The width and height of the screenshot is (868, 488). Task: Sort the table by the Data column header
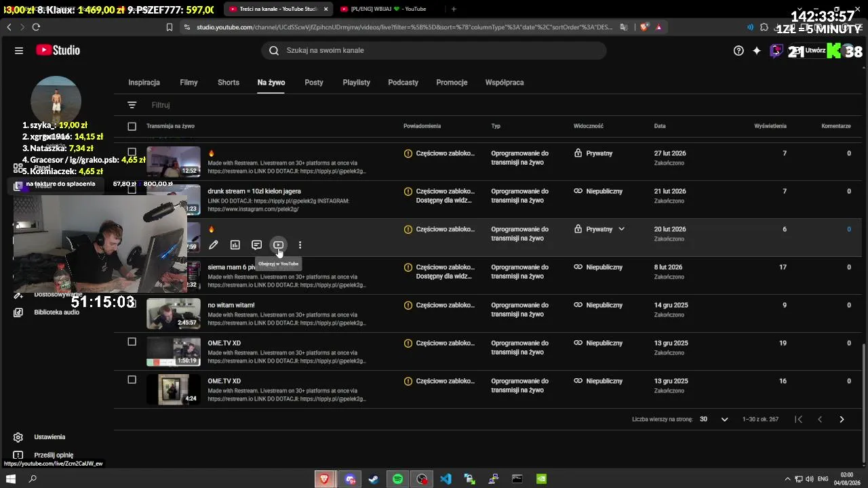(x=660, y=126)
